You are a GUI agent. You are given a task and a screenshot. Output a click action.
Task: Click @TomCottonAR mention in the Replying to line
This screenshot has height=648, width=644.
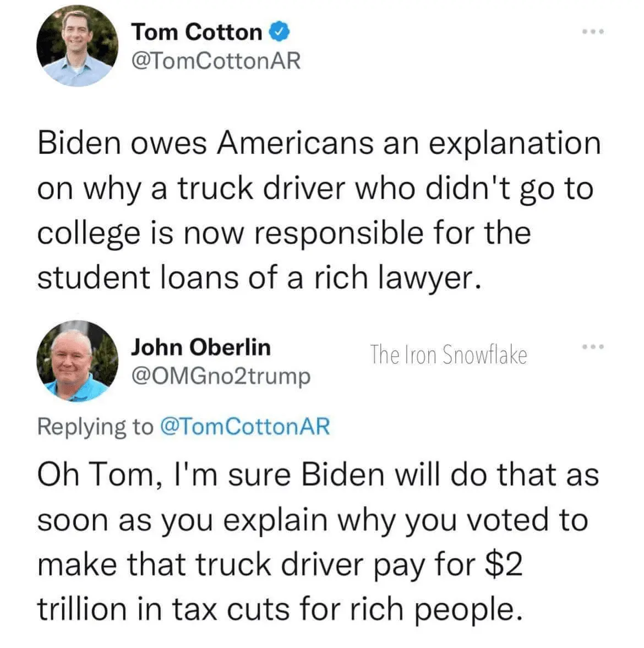click(x=244, y=426)
